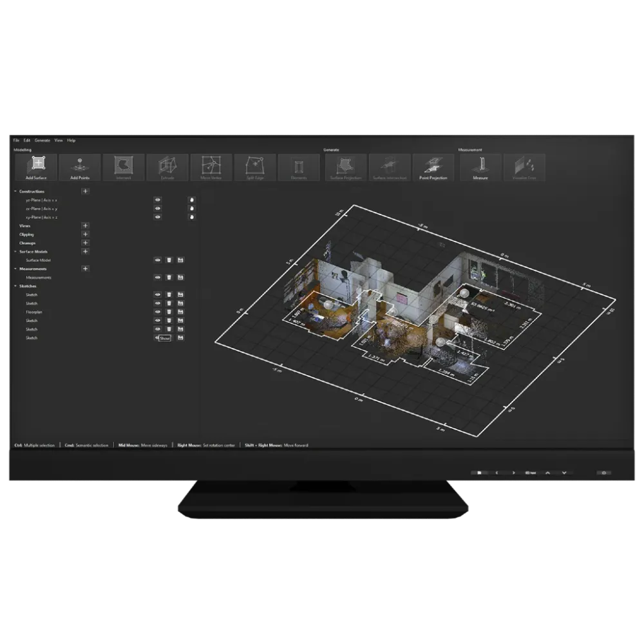Add a new surface model with the plus
The image size is (644, 644).
point(86,251)
